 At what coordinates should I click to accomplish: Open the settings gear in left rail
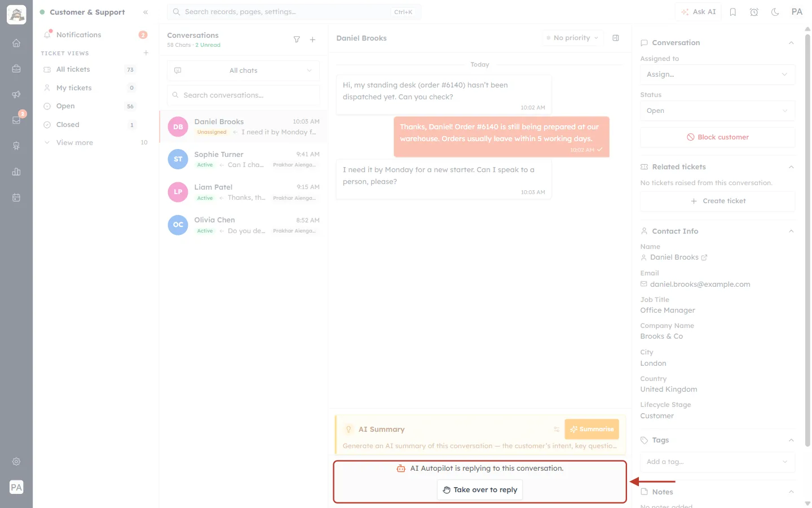(x=16, y=462)
